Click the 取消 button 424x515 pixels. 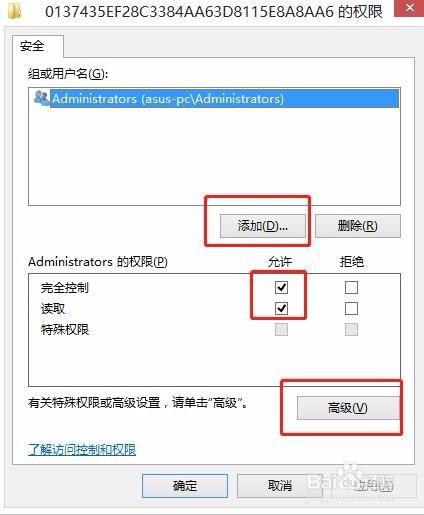click(280, 486)
